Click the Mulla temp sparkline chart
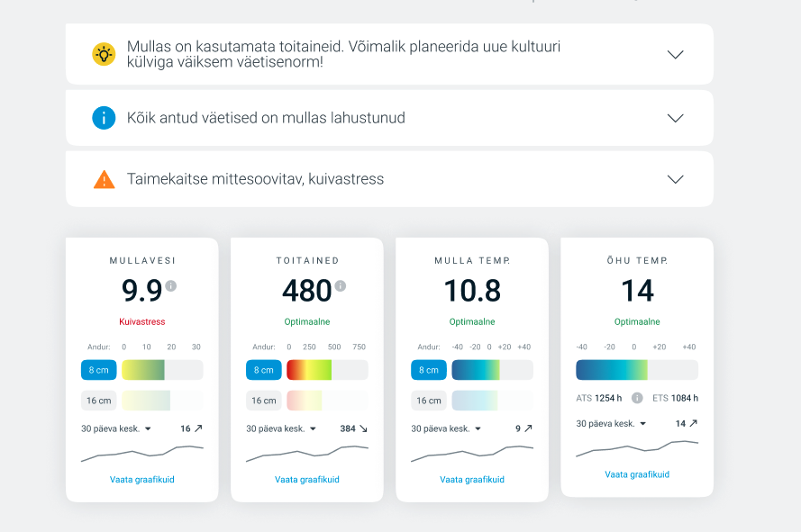This screenshot has height=532, width=801. click(x=471, y=453)
